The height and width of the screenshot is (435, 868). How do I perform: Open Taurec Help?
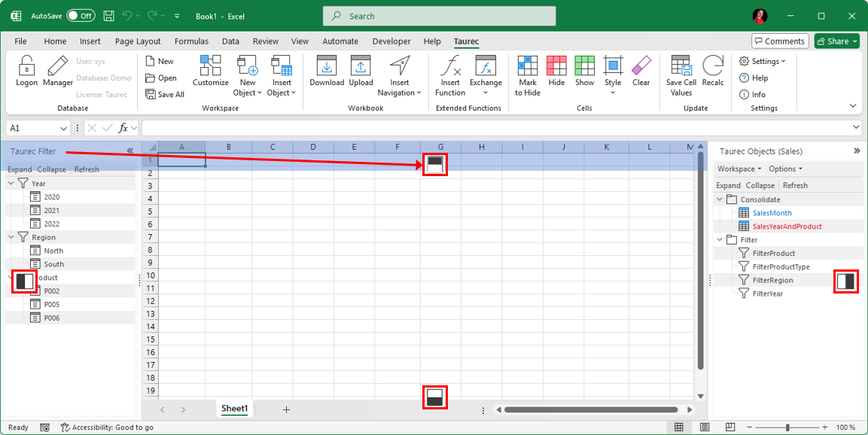coord(754,78)
